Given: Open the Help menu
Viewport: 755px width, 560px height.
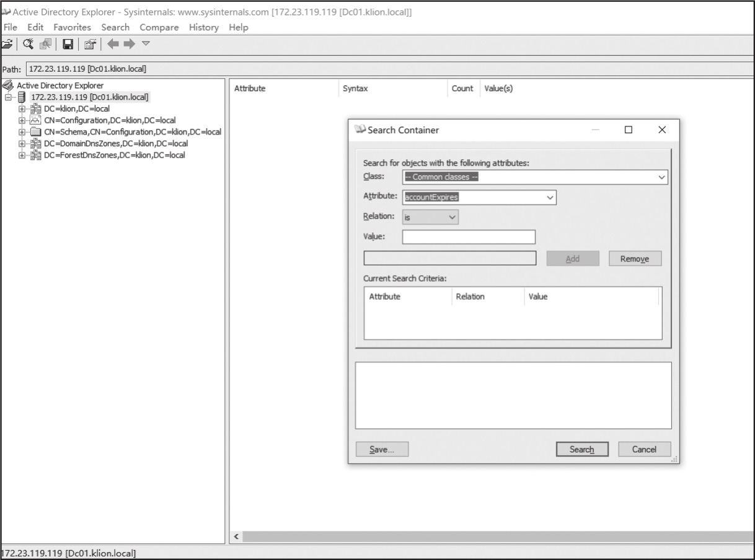Looking at the screenshot, I should [239, 27].
